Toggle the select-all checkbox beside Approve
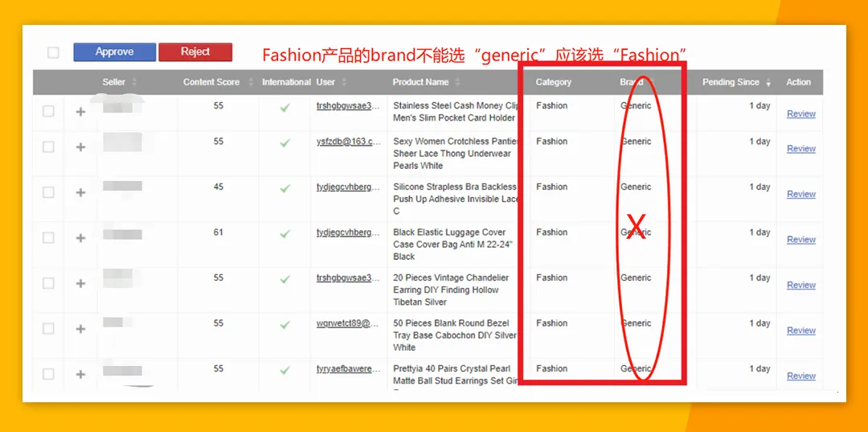This screenshot has height=432, width=868. (53, 52)
